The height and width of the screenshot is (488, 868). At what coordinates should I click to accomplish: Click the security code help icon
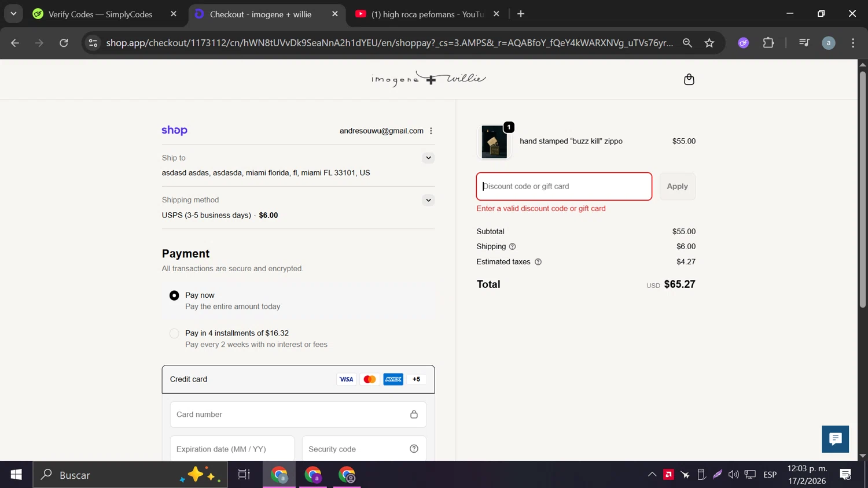414,449
